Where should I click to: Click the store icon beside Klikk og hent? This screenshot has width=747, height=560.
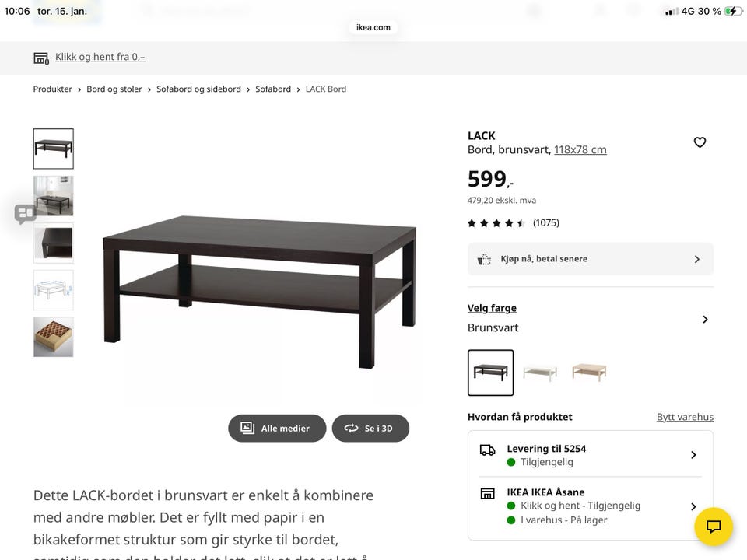[x=41, y=58]
